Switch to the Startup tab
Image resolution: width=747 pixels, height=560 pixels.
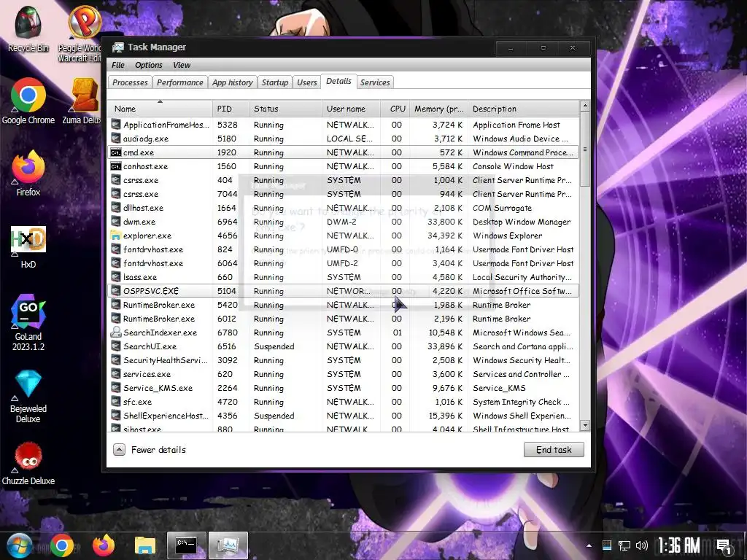click(x=275, y=82)
